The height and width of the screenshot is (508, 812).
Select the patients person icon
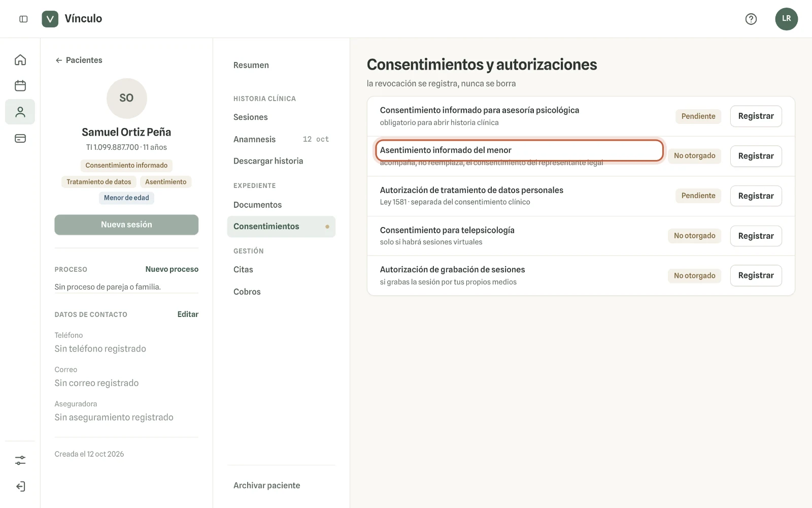[x=20, y=112]
